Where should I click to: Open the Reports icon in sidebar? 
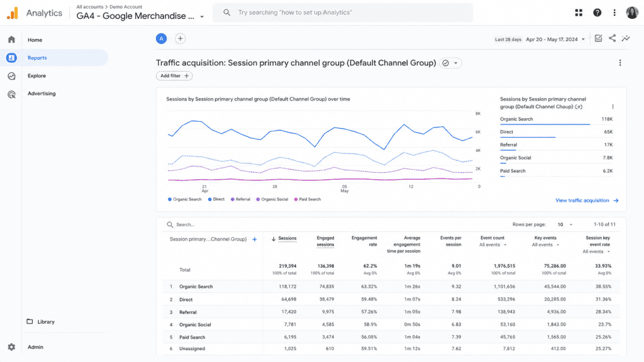tap(11, 58)
